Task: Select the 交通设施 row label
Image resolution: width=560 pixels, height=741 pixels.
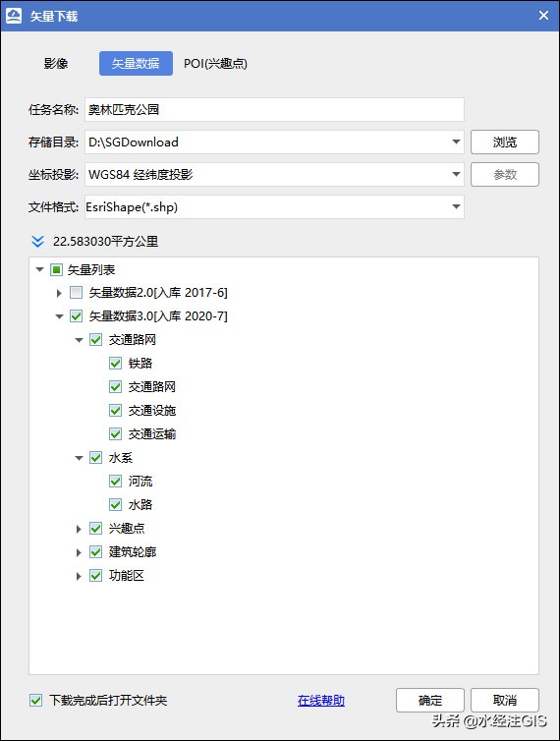Action: click(x=152, y=410)
